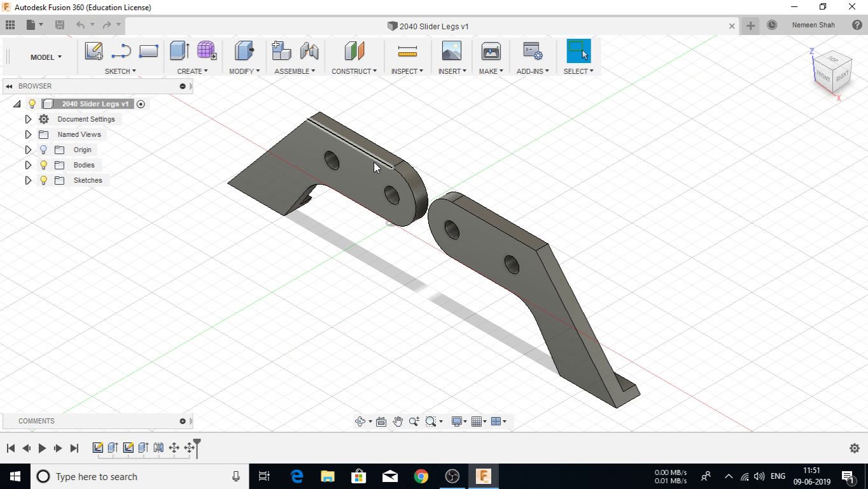Click the Mirror feature in timeline
The width and height of the screenshot is (868, 489).
158,448
